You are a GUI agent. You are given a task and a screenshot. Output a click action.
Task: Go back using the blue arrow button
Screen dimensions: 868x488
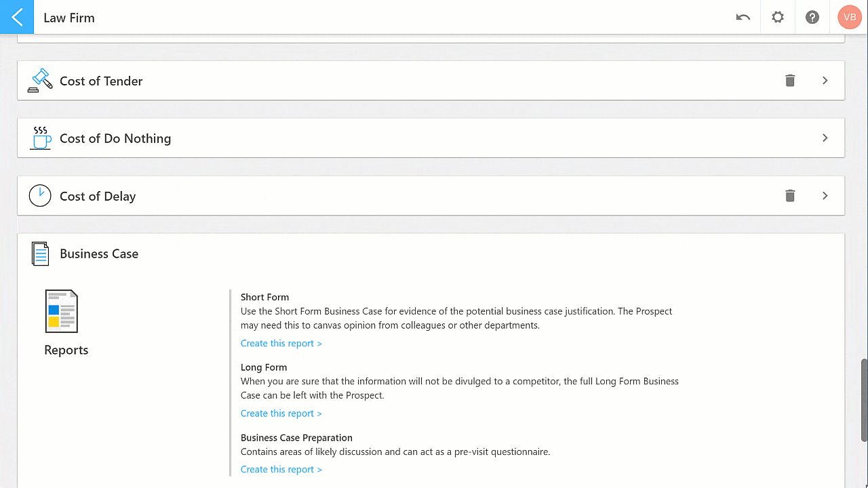17,17
